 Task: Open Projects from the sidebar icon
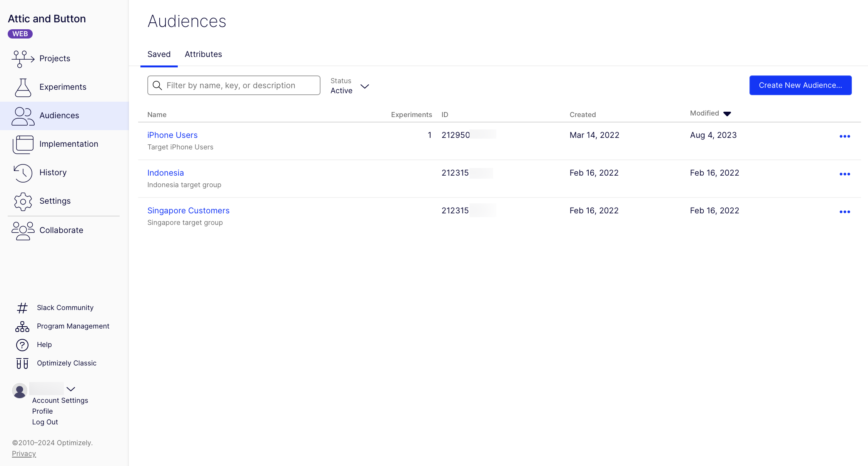pyautogui.click(x=23, y=59)
